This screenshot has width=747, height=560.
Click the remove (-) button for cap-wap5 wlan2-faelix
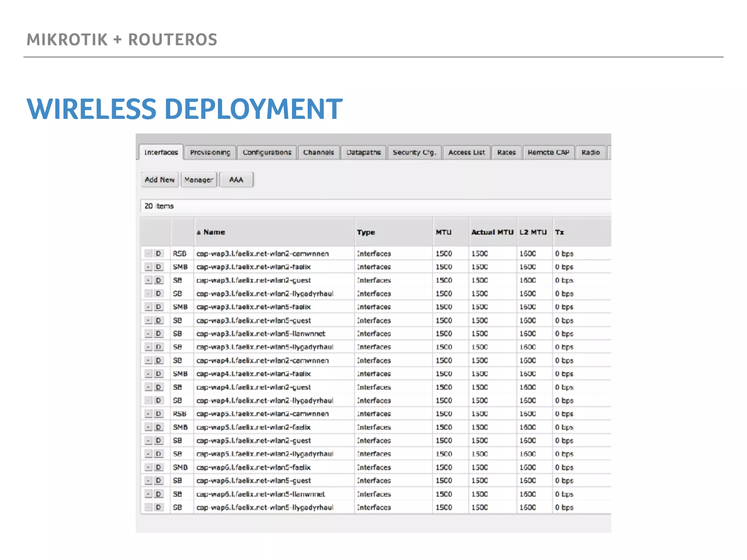point(148,427)
